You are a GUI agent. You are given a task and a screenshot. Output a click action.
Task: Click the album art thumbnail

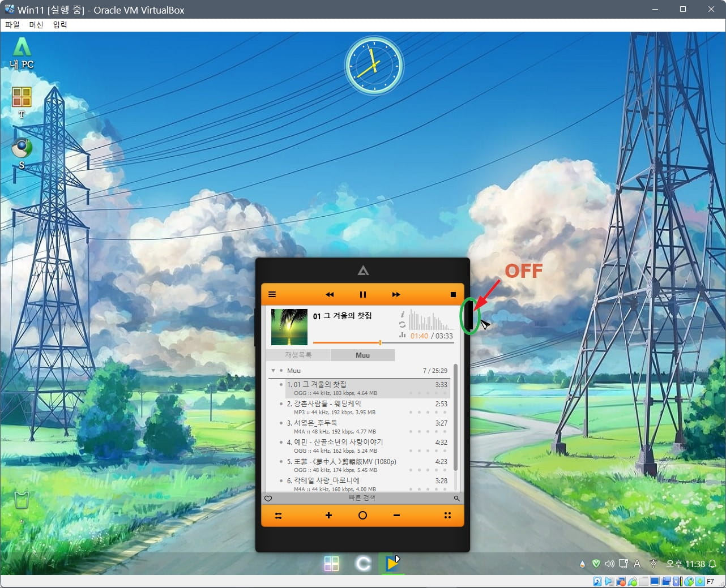(x=289, y=327)
